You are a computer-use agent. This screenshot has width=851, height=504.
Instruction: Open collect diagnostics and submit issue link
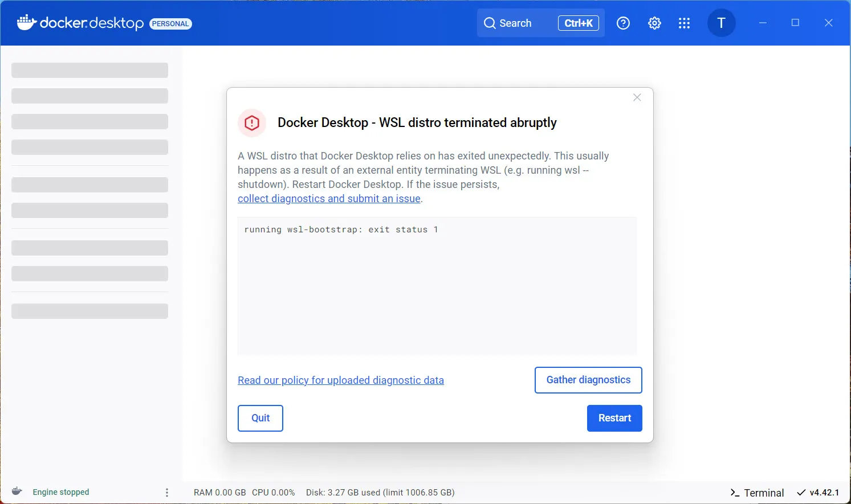[329, 199]
